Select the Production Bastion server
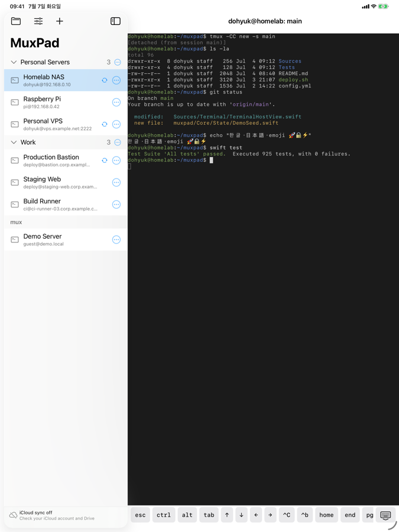The image size is (399, 532). pos(66,160)
